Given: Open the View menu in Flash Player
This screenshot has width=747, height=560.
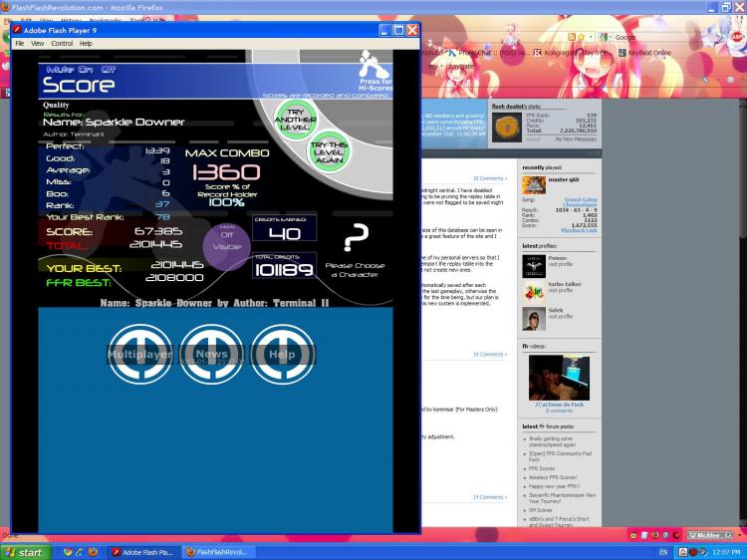Looking at the screenshot, I should tap(38, 44).
